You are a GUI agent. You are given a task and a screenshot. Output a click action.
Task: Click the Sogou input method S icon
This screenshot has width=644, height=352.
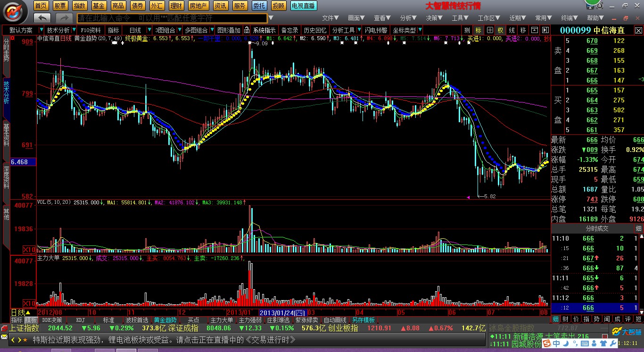coord(546,344)
